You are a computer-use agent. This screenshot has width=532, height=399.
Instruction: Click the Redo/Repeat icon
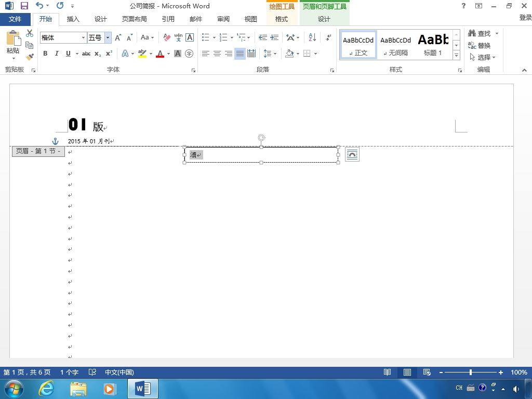(x=60, y=5)
